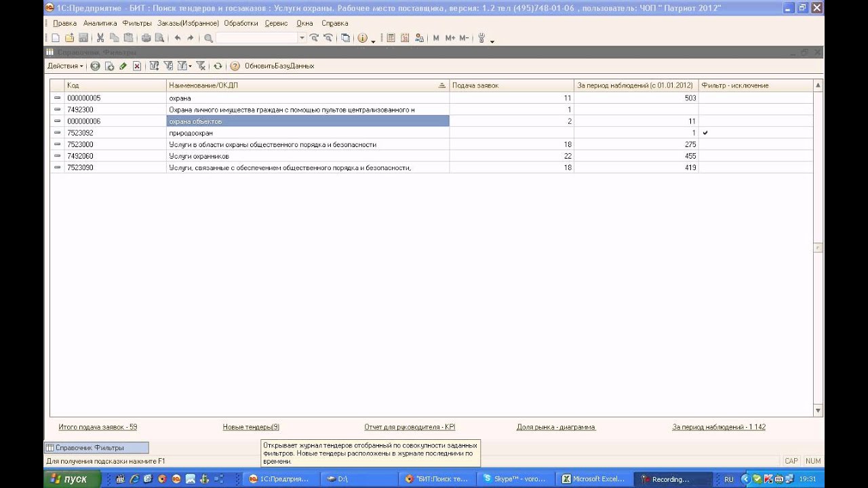Select row Услуги охранников
This screenshot has width=868, height=488.
point(431,156)
